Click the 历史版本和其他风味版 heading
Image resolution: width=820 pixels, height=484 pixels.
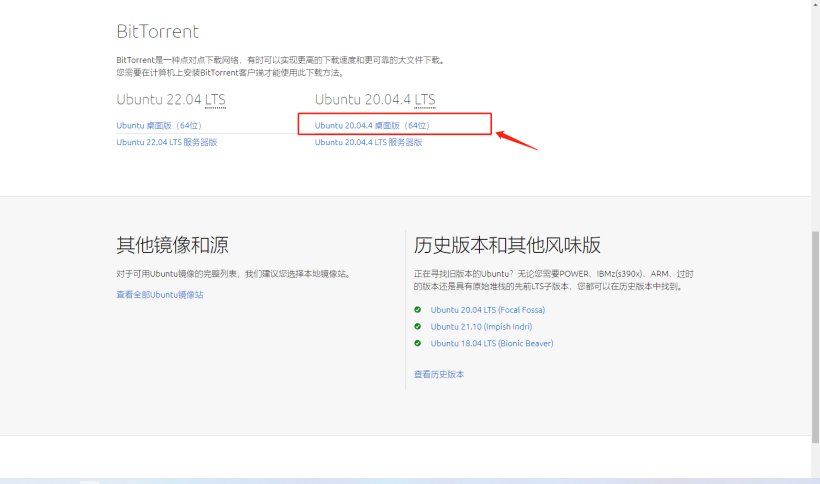[507, 246]
